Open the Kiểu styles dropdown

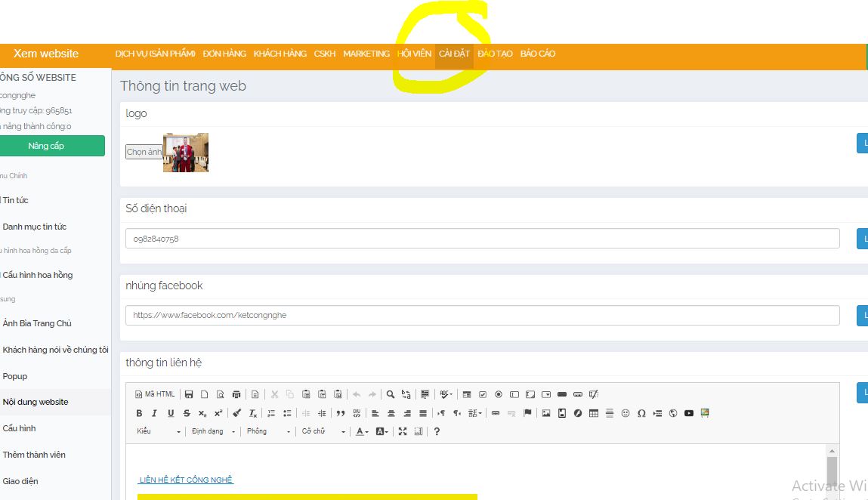click(x=159, y=431)
